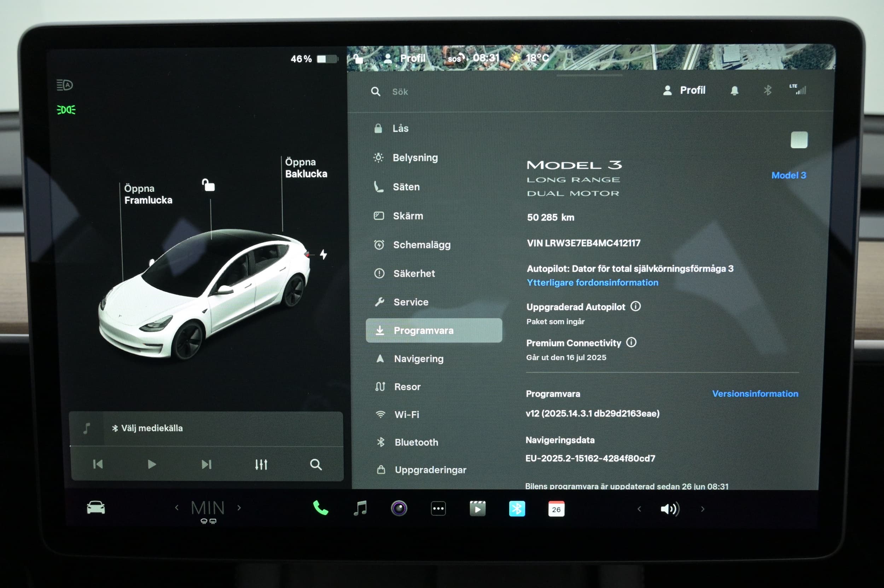This screenshot has width=884, height=588.
Task: Tap software version v12 (2025.14.3.1 db29d2163eae)
Action: (x=593, y=413)
